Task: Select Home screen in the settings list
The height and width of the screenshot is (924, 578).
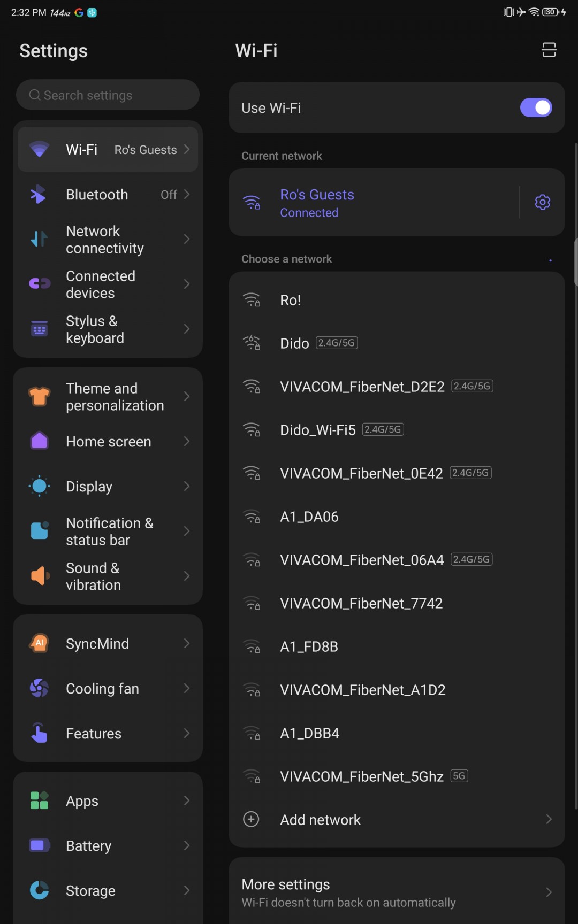Action: pos(108,442)
